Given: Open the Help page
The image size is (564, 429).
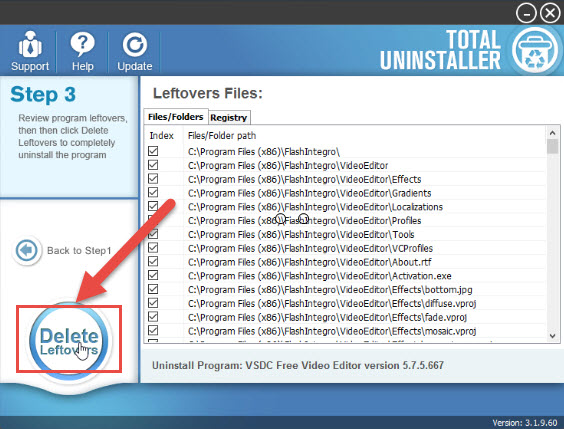Looking at the screenshot, I should coord(82,51).
